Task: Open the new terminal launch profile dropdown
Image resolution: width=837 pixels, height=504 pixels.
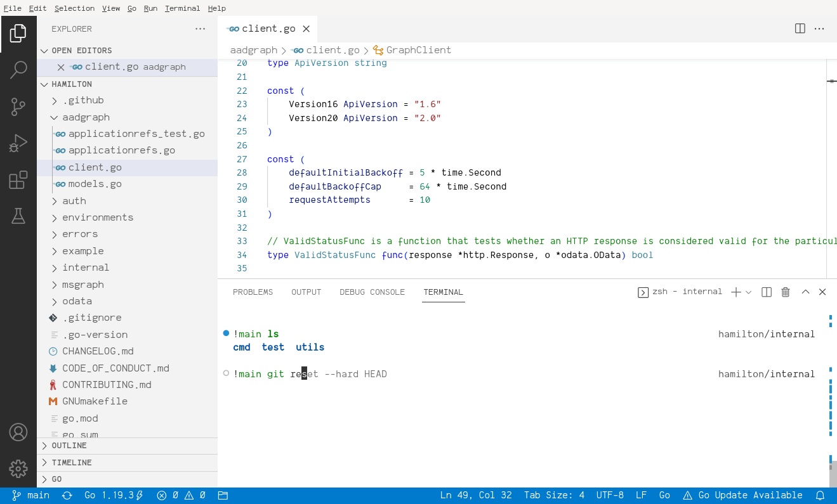Action: click(x=749, y=292)
